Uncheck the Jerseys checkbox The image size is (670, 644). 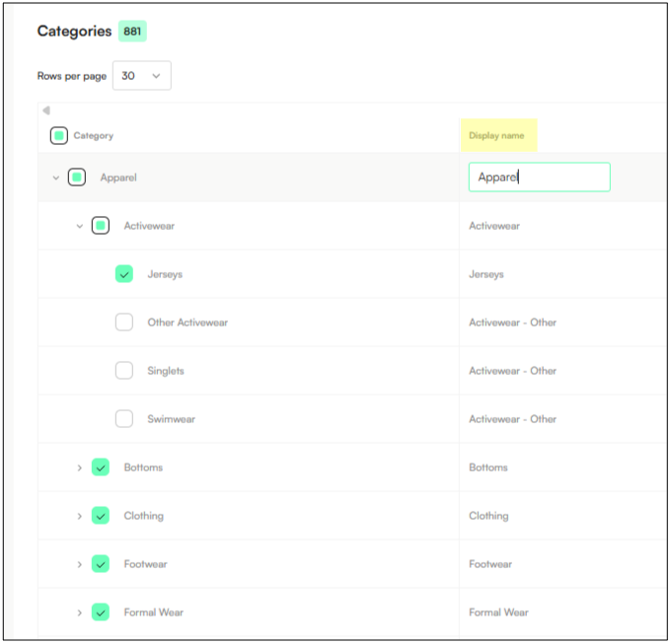[124, 274]
